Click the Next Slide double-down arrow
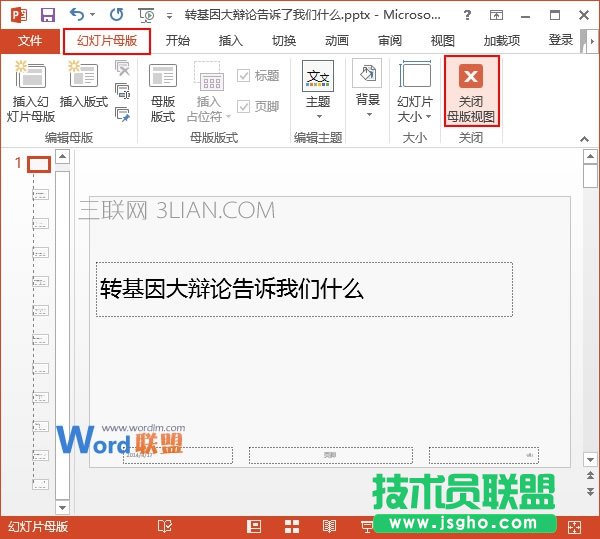The height and width of the screenshot is (539, 600). (x=590, y=491)
